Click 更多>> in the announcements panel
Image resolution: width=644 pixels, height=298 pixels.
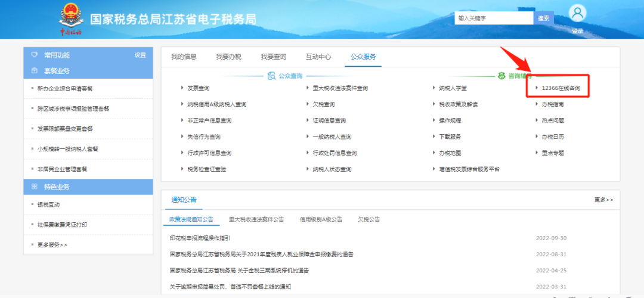(x=603, y=200)
